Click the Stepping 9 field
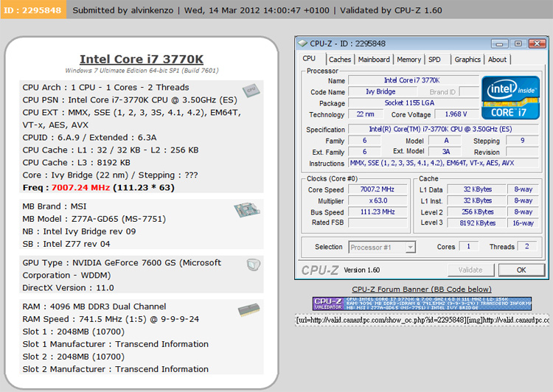 (522, 140)
